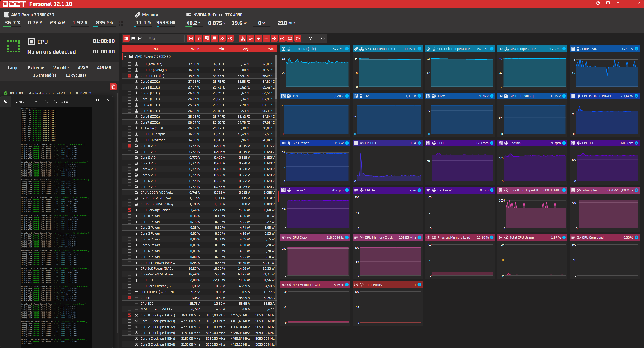Click the Max column header
The width and height of the screenshot is (644, 348).
point(270,49)
